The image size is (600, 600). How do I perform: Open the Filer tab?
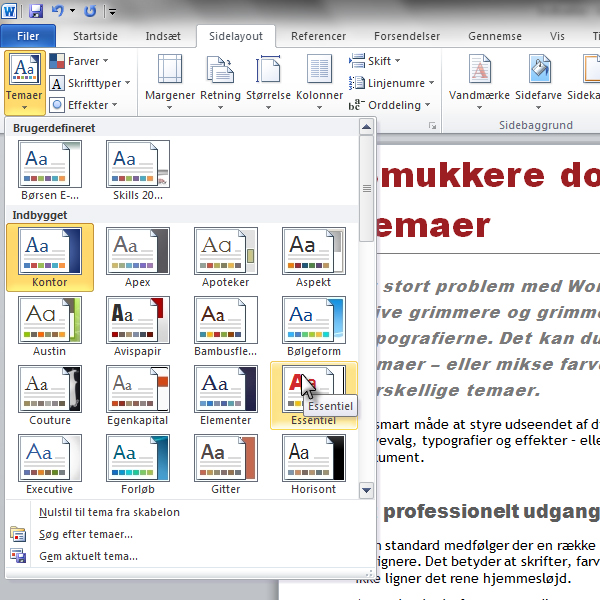28,36
